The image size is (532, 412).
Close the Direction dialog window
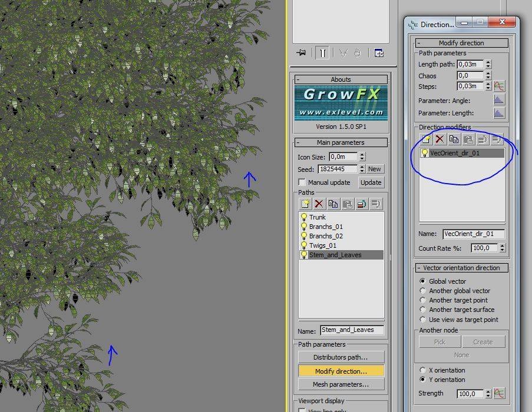[x=502, y=22]
